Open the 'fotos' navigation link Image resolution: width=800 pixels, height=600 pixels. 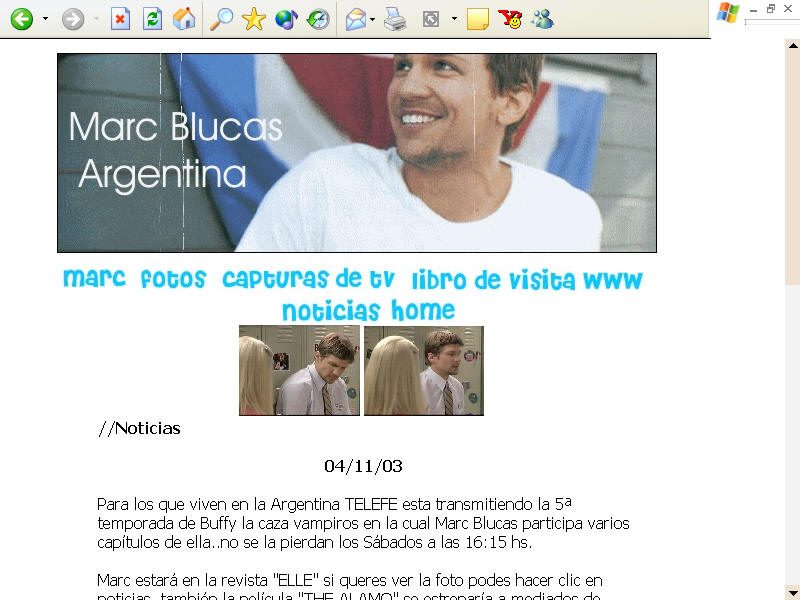point(173,279)
